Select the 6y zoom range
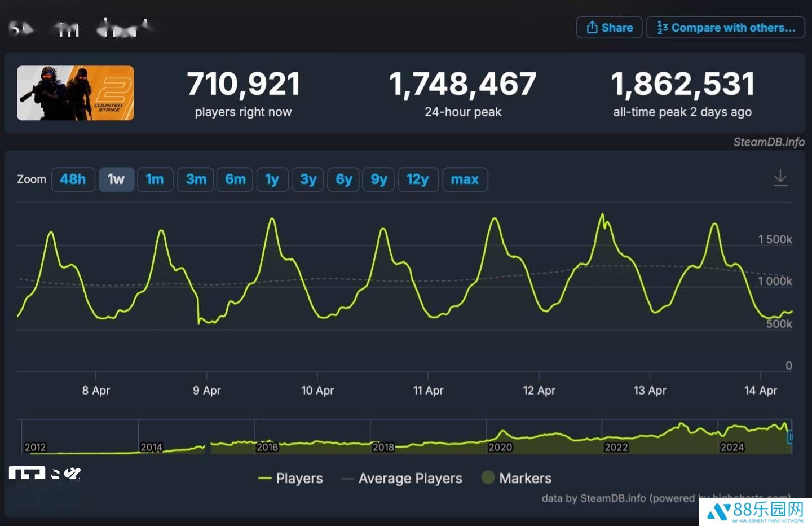This screenshot has height=526, width=812. 343,179
